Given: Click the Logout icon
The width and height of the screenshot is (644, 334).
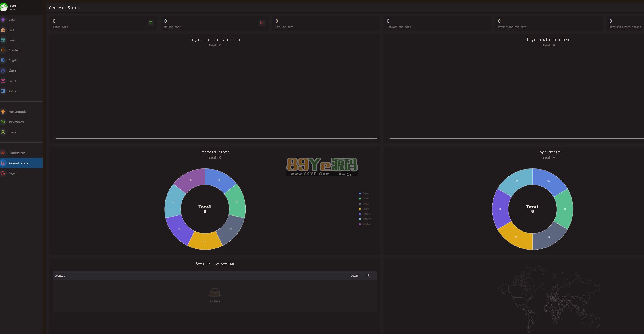Looking at the screenshot, I should pos(3,173).
